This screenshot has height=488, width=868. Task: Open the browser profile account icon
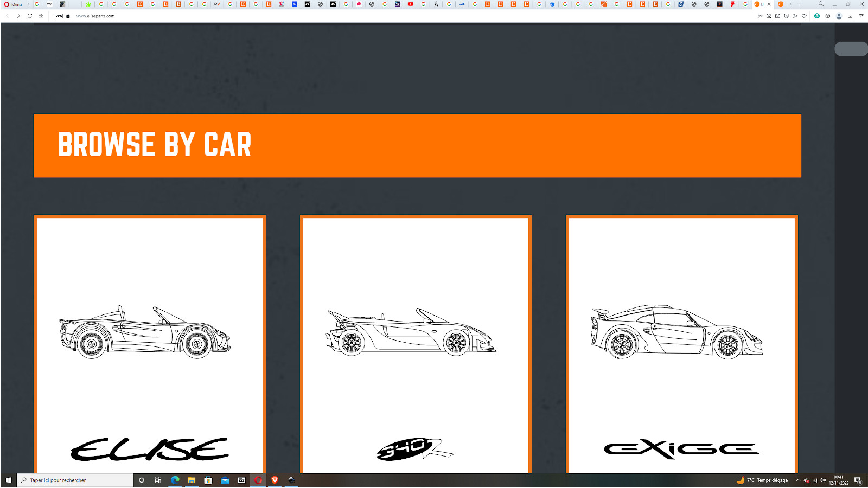point(839,16)
